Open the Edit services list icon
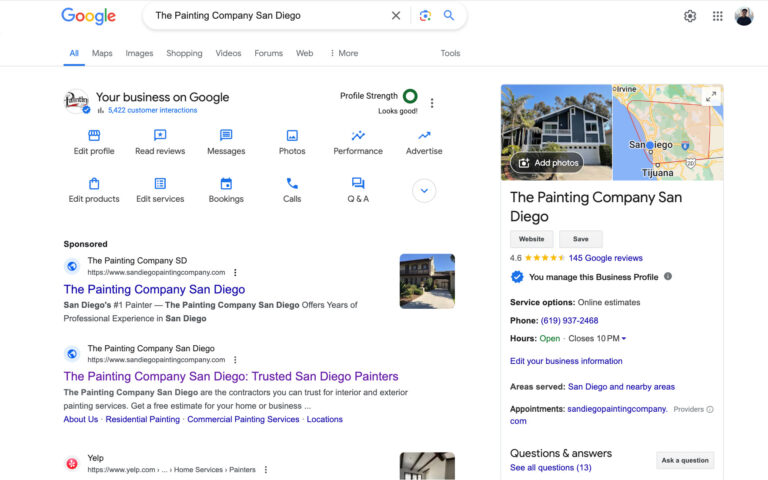768x480 pixels. [x=160, y=183]
